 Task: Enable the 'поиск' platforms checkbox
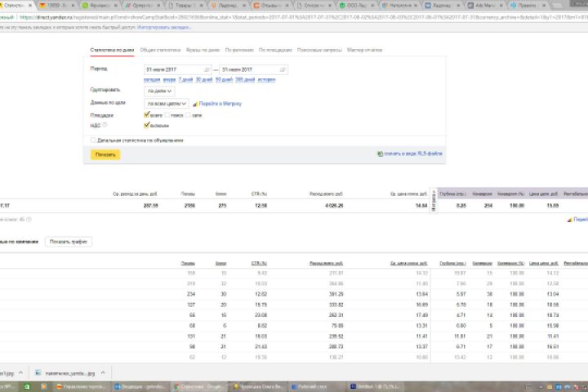pos(167,115)
